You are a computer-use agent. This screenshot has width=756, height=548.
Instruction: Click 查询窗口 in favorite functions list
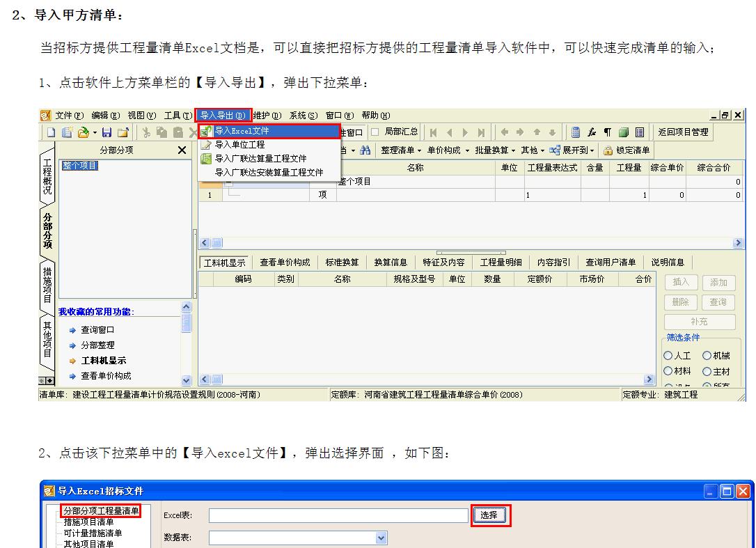pos(97,330)
